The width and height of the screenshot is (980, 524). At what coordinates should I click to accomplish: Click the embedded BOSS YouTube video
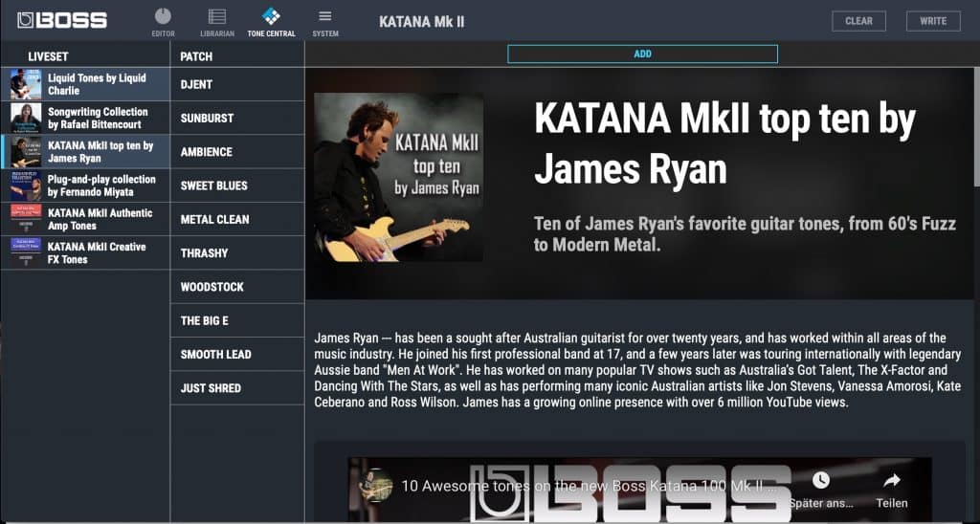coord(640,491)
